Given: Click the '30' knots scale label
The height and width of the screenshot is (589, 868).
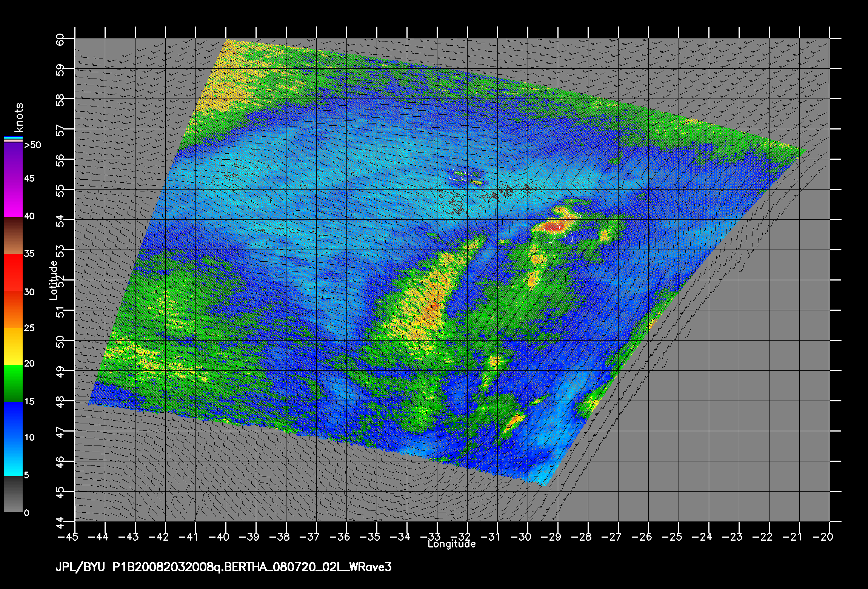Looking at the screenshot, I should (29, 292).
